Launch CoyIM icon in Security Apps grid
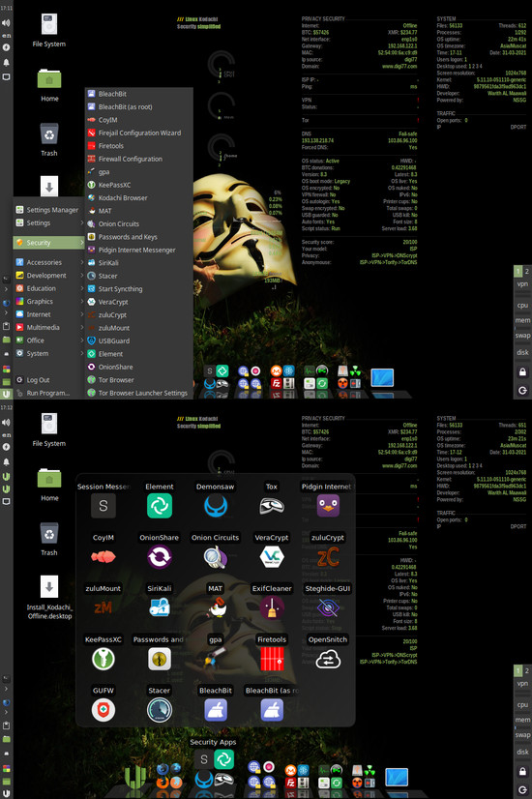This screenshot has width=532, height=799. pos(103,556)
